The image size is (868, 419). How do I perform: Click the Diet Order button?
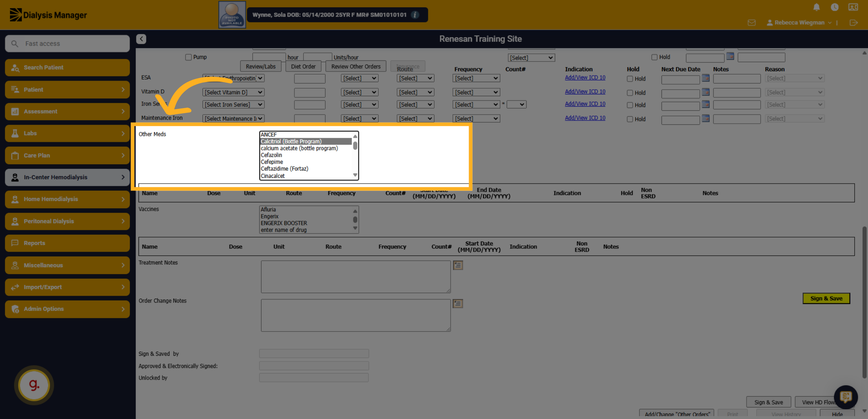303,67
